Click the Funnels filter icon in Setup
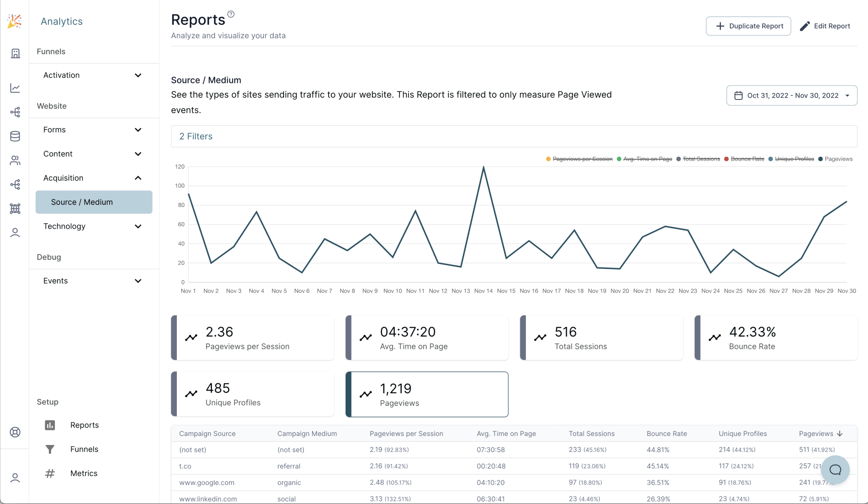868x504 pixels. tap(50, 449)
